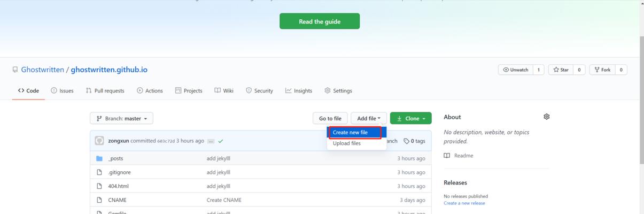Expand the commit message ellipsis
This screenshot has width=644, height=214.
211,141
